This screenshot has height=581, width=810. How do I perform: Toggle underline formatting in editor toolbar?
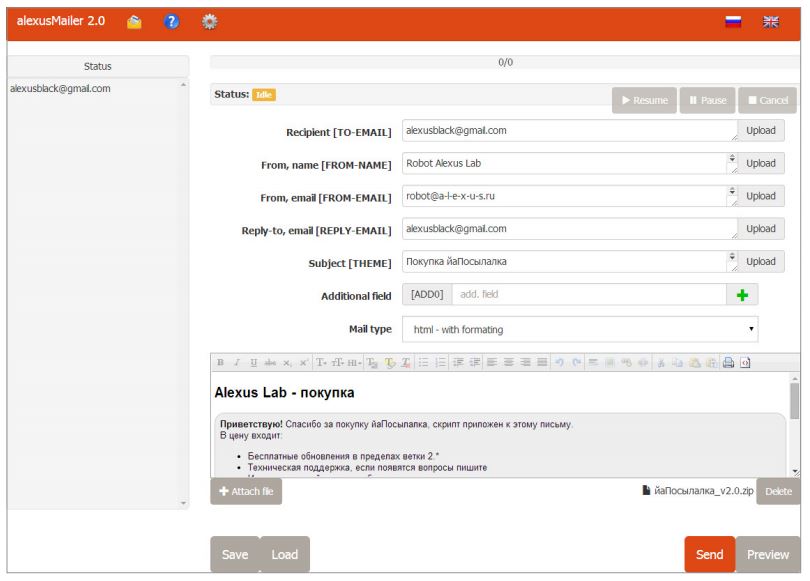[x=254, y=363]
